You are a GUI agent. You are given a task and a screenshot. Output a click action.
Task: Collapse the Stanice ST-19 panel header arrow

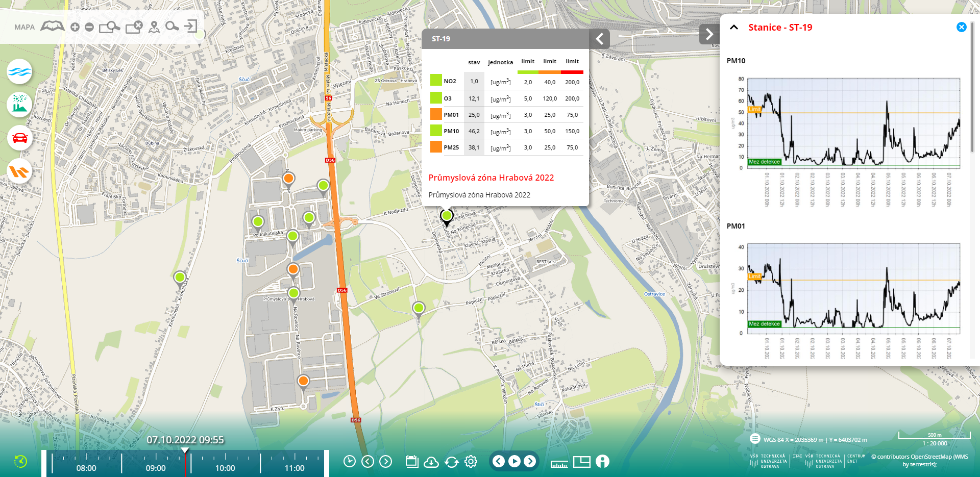[x=734, y=27]
